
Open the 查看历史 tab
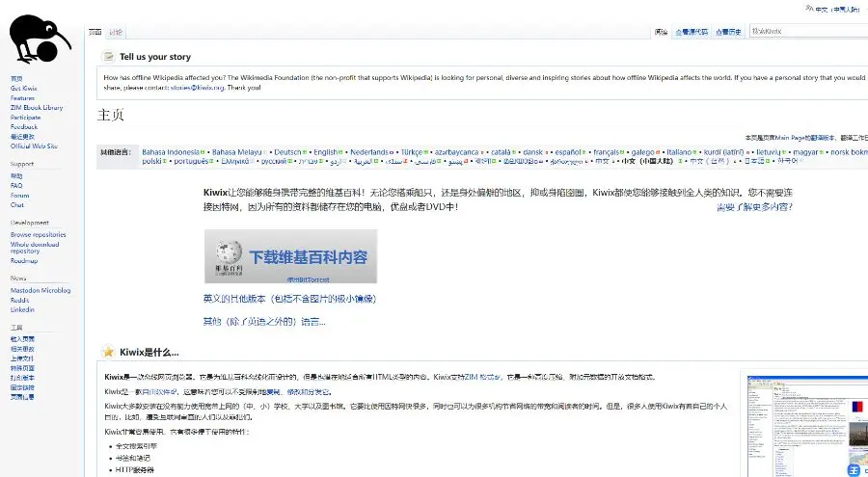[x=728, y=32]
